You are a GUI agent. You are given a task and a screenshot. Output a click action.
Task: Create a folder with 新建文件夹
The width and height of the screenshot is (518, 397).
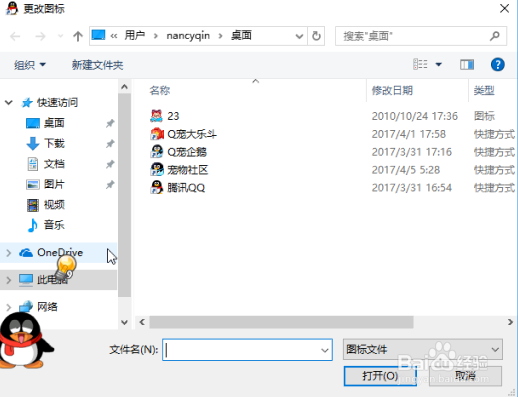(97, 65)
